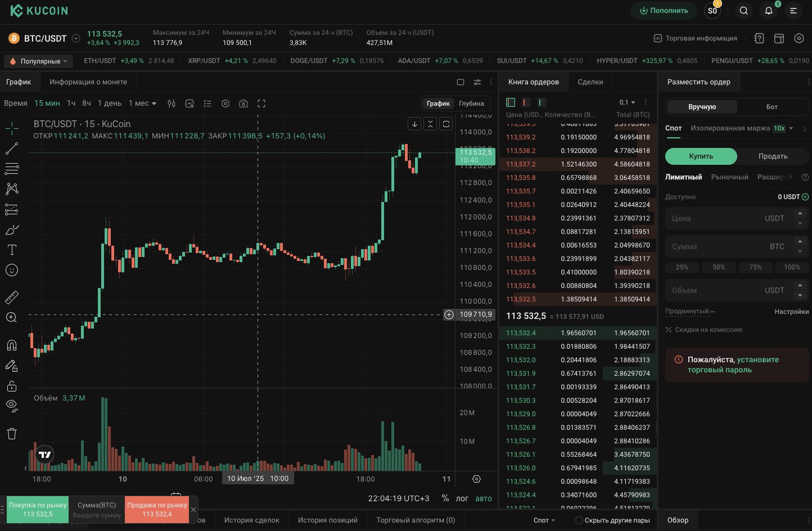Open the indicators button in chart toolbar
Screen dimensions: 812x531
[190, 103]
